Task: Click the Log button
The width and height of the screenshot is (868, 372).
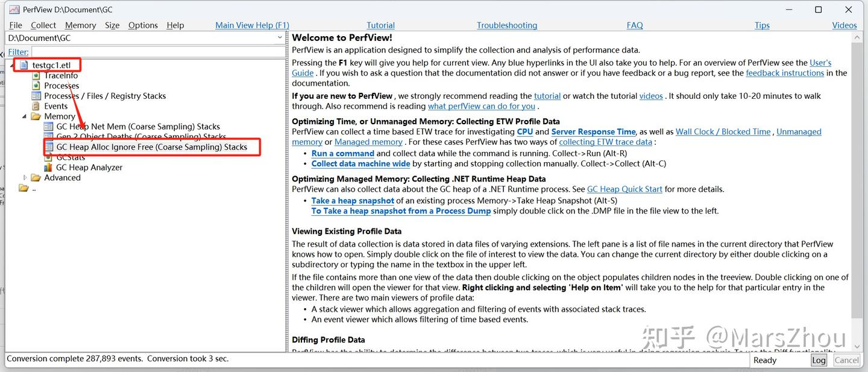Action: tap(818, 359)
